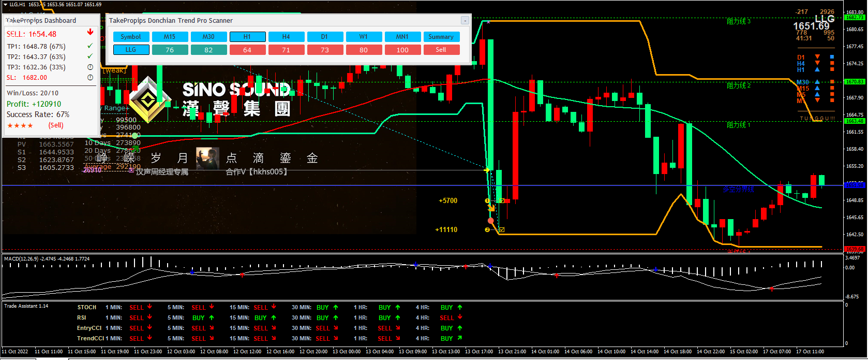The height and width of the screenshot is (360, 868).
Task: Click the red Sell summary button
Action: pyautogui.click(x=441, y=50)
